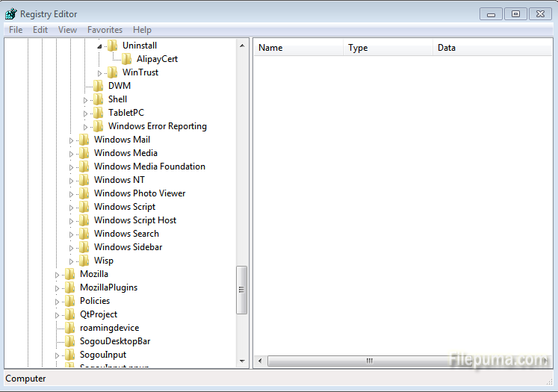Click the SogouDesktopBar folder icon
The width and height of the screenshot is (558, 392).
point(70,341)
